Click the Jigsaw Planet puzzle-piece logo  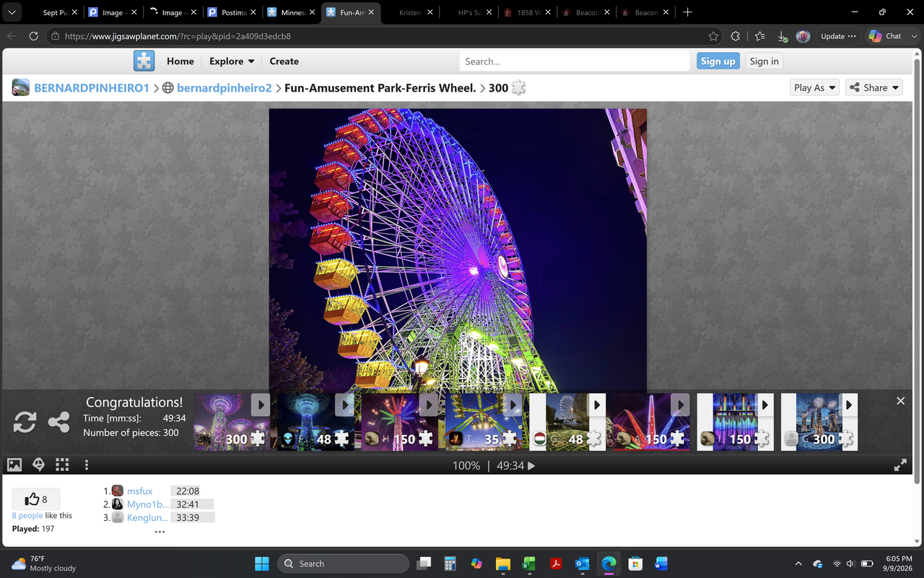tap(144, 61)
